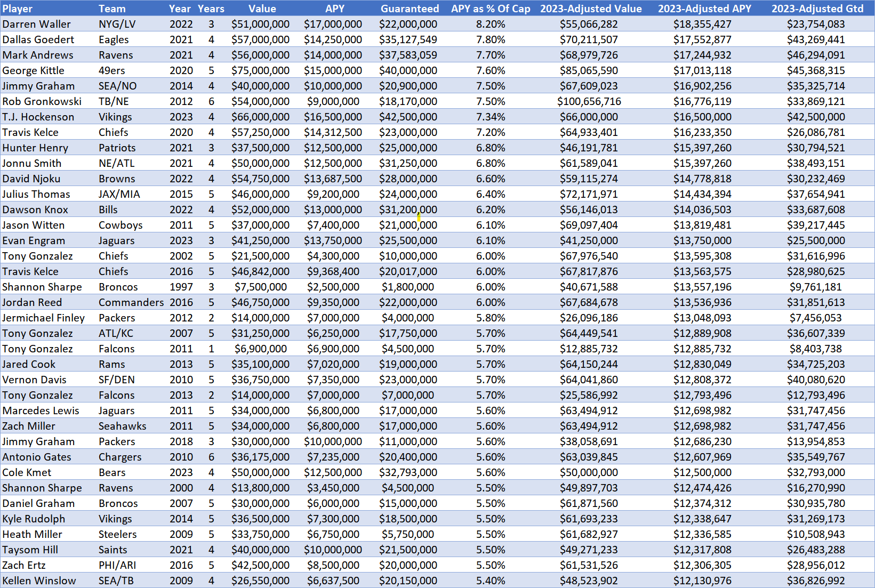875x588 pixels.
Task: Click the Year column header
Action: pos(180,9)
